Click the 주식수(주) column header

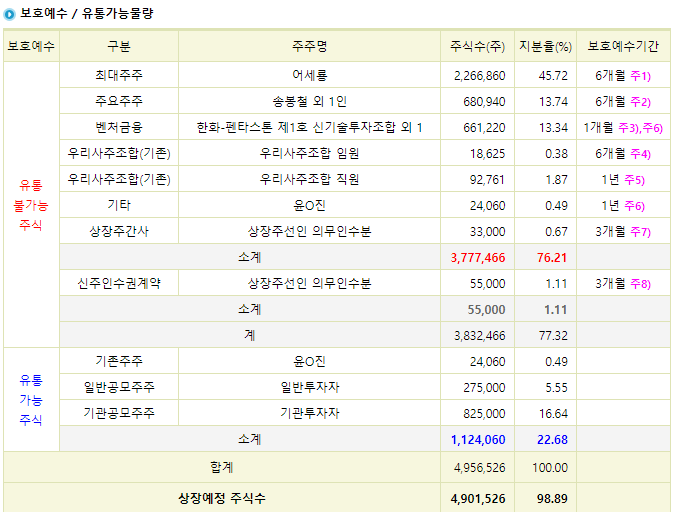pyautogui.click(x=477, y=46)
